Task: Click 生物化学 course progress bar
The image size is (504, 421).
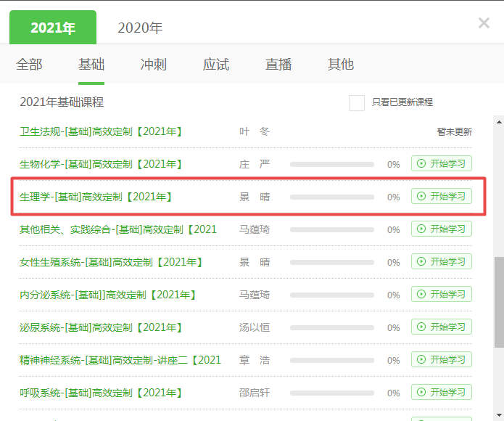Action: [x=332, y=165]
